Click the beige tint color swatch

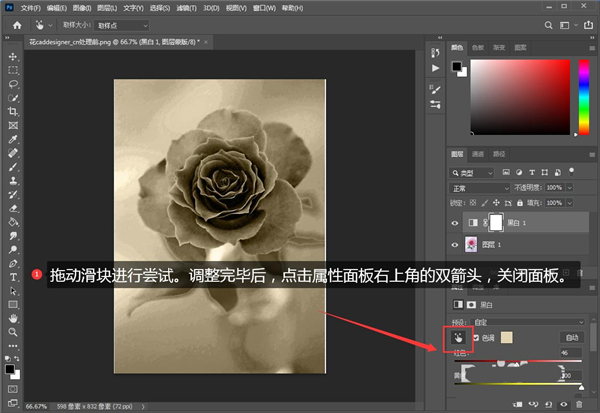click(506, 337)
